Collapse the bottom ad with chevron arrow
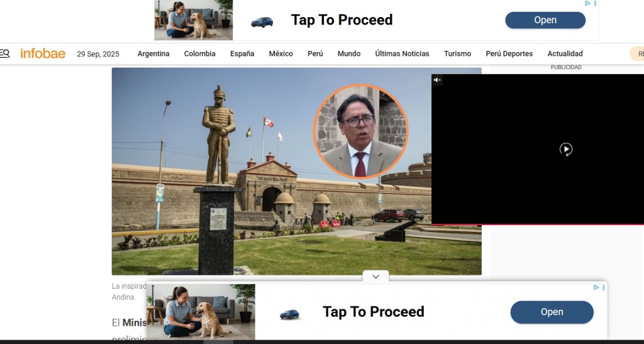The width and height of the screenshot is (644, 344). [375, 276]
